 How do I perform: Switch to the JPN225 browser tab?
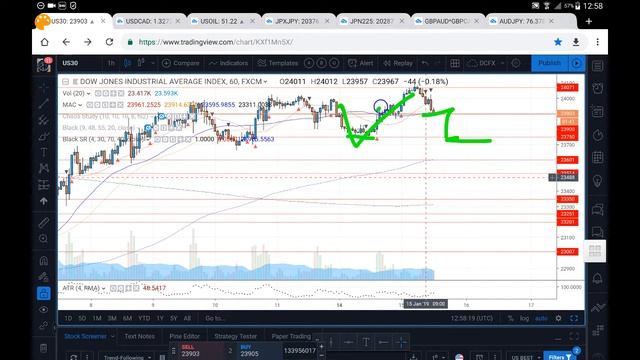(370, 21)
